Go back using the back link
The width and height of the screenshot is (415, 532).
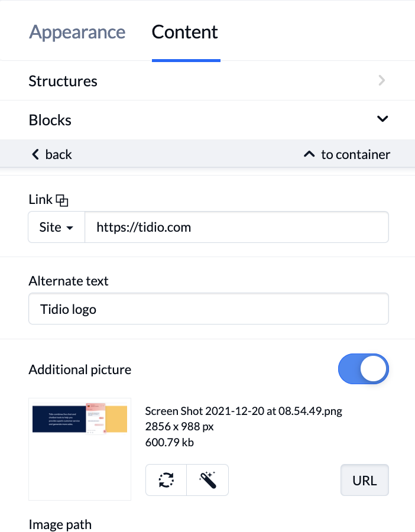[52, 154]
